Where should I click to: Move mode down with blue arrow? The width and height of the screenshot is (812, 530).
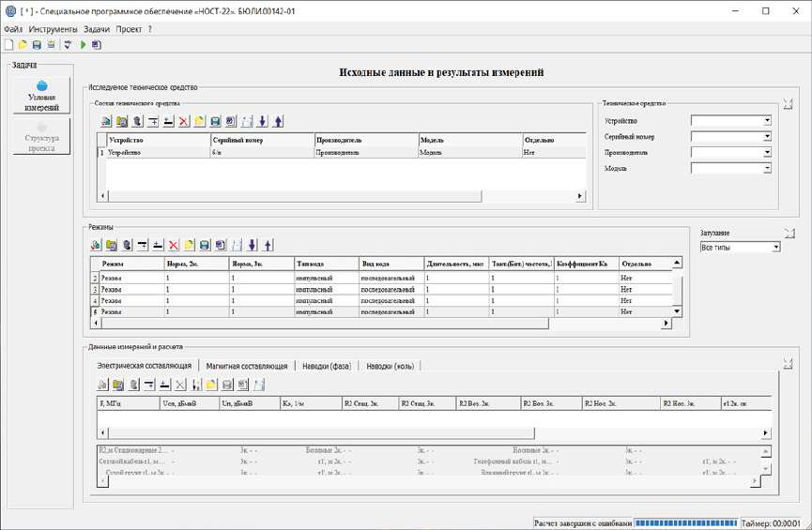tap(253, 246)
